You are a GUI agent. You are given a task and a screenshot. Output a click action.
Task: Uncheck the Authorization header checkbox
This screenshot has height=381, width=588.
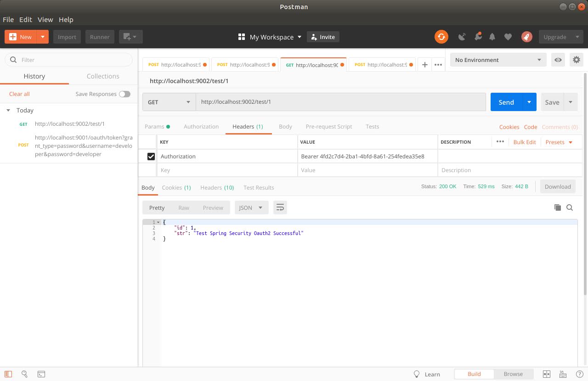click(151, 157)
